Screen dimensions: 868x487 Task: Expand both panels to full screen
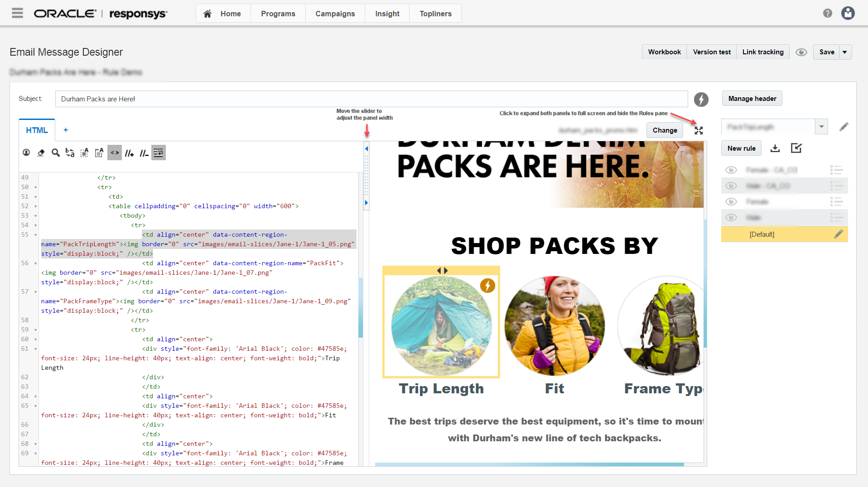699,130
